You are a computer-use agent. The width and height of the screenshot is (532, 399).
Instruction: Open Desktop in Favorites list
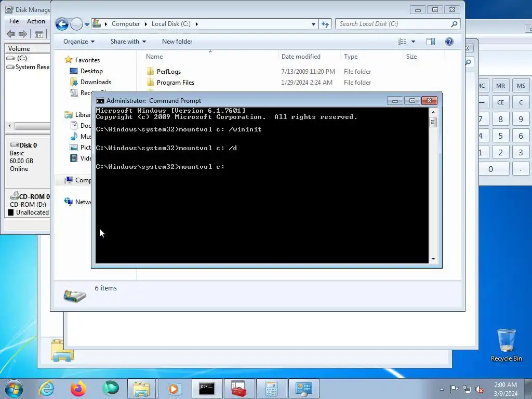pyautogui.click(x=91, y=71)
